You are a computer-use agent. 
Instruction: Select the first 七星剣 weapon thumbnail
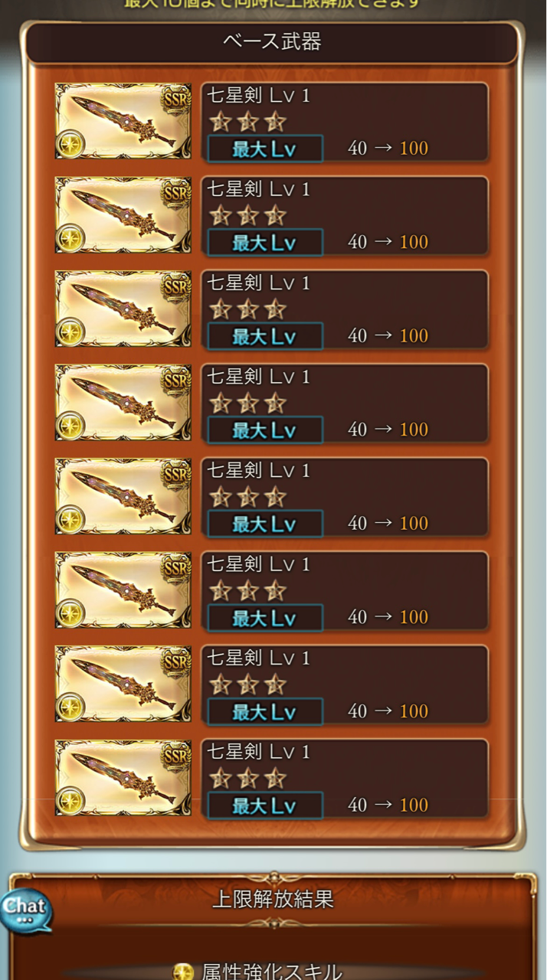(x=123, y=121)
